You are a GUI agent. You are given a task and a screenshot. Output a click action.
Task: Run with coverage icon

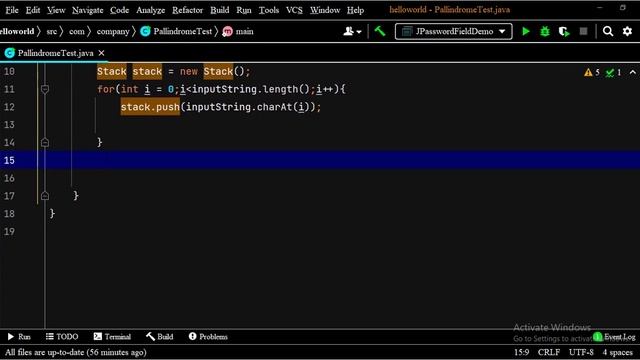click(x=564, y=31)
